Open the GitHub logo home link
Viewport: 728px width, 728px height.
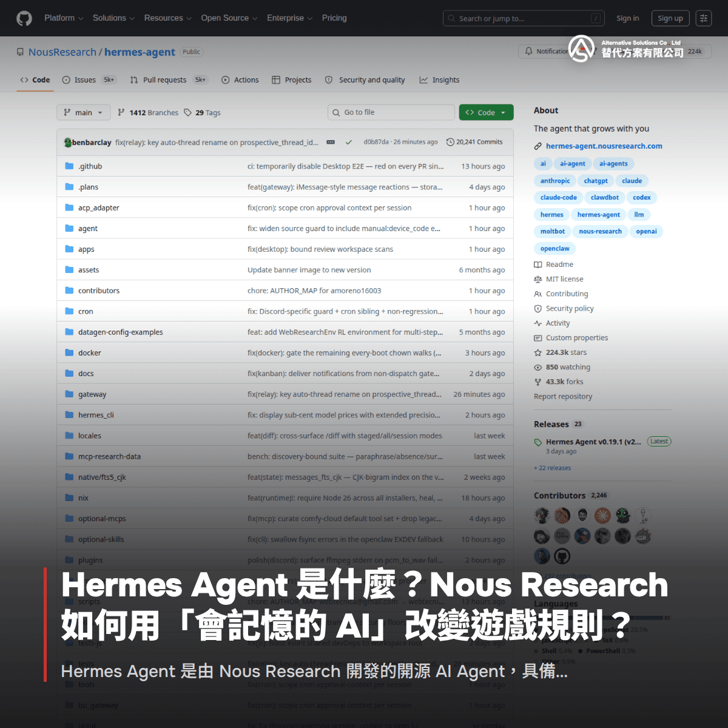(24, 18)
